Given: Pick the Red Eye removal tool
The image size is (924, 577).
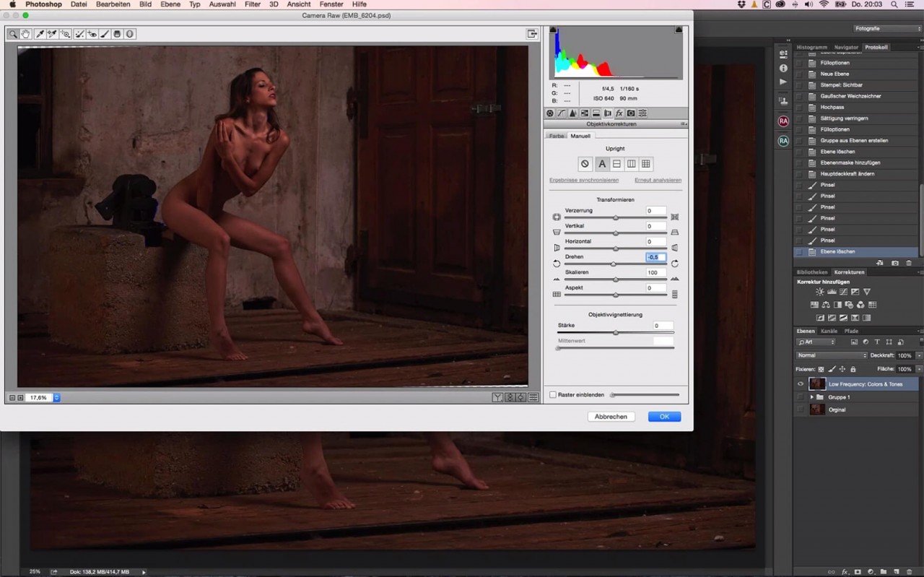Looking at the screenshot, I should coord(92,34).
